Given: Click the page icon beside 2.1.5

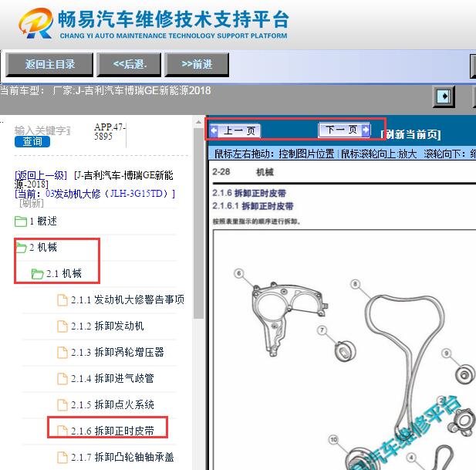Looking at the screenshot, I should pos(62,404).
